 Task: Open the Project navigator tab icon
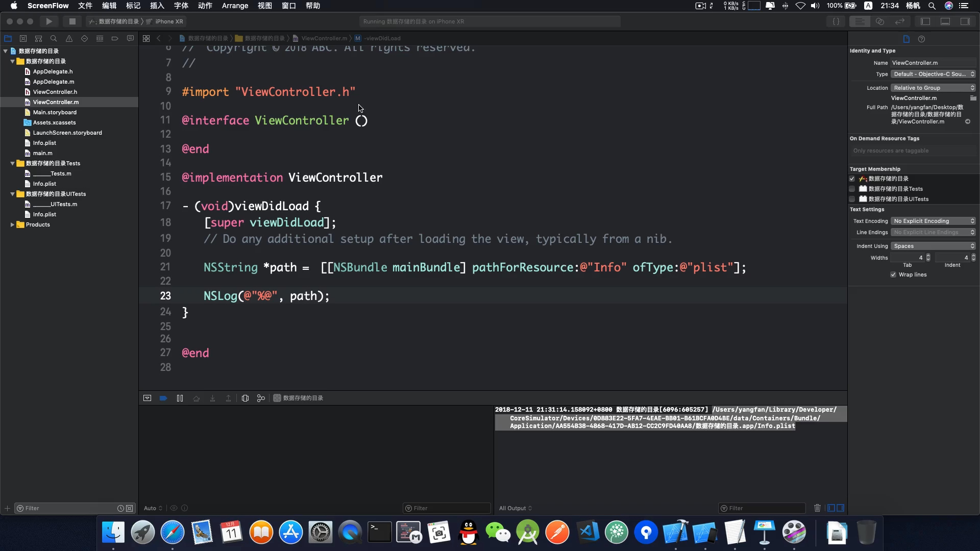click(x=8, y=38)
